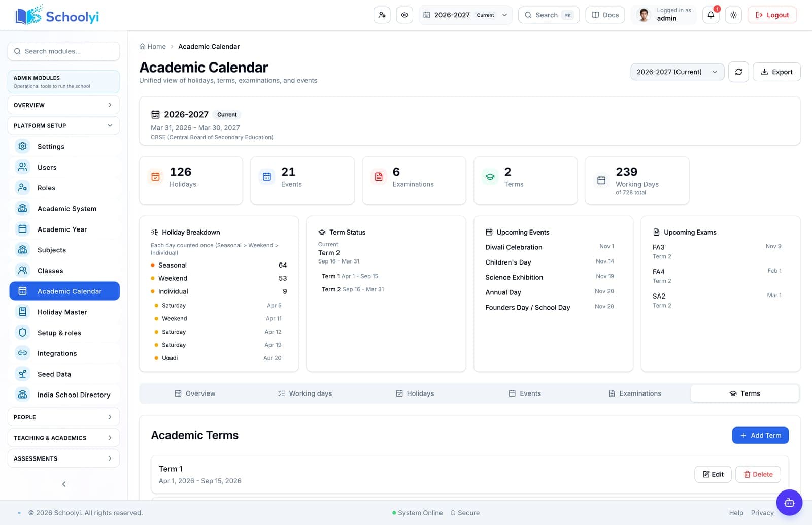Click the refresh icon next to Export
The width and height of the screenshot is (812, 525).
click(x=738, y=72)
